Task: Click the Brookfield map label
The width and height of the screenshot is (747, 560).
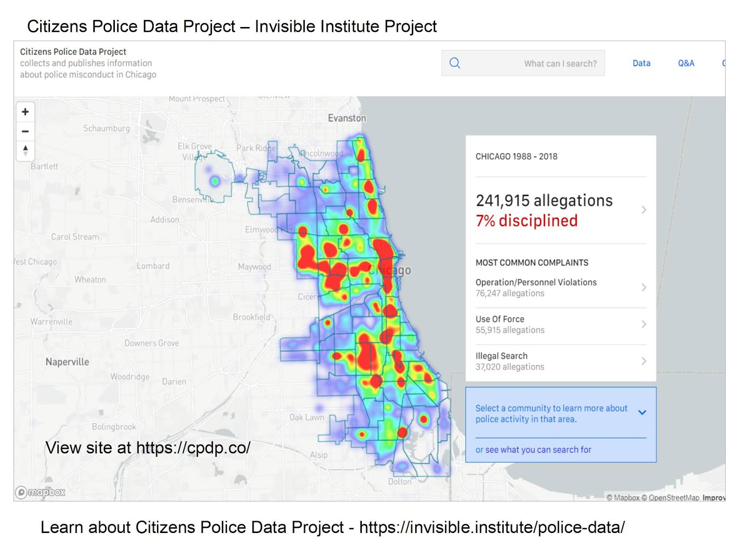Action: (x=252, y=317)
